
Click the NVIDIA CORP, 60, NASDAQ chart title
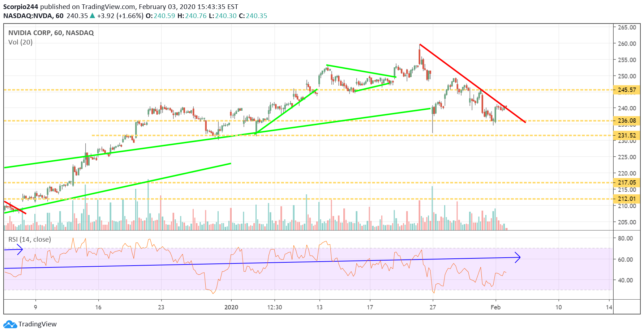pyautogui.click(x=51, y=33)
